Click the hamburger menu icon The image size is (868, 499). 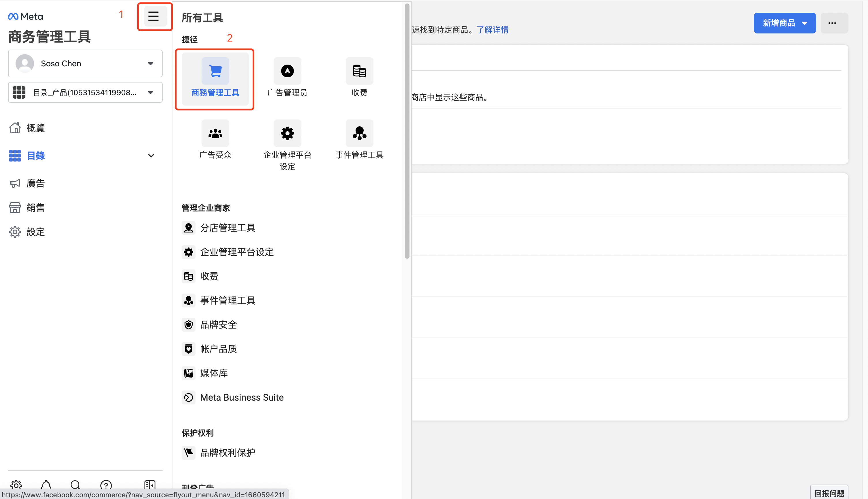(x=153, y=16)
